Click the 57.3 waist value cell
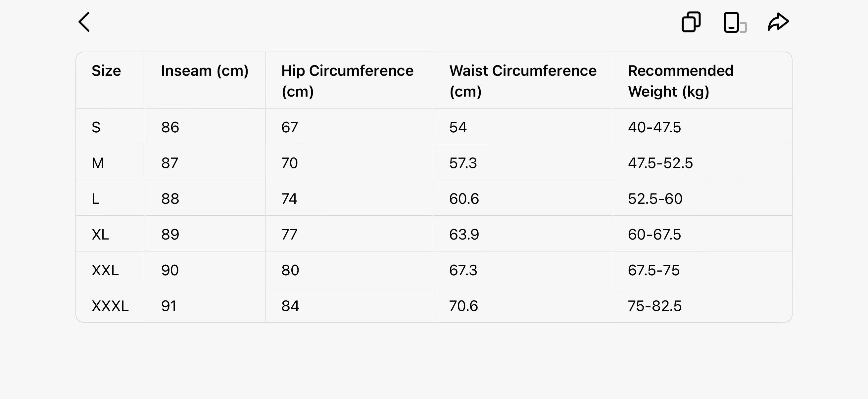Screen dimensions: 868x399 tap(463, 163)
